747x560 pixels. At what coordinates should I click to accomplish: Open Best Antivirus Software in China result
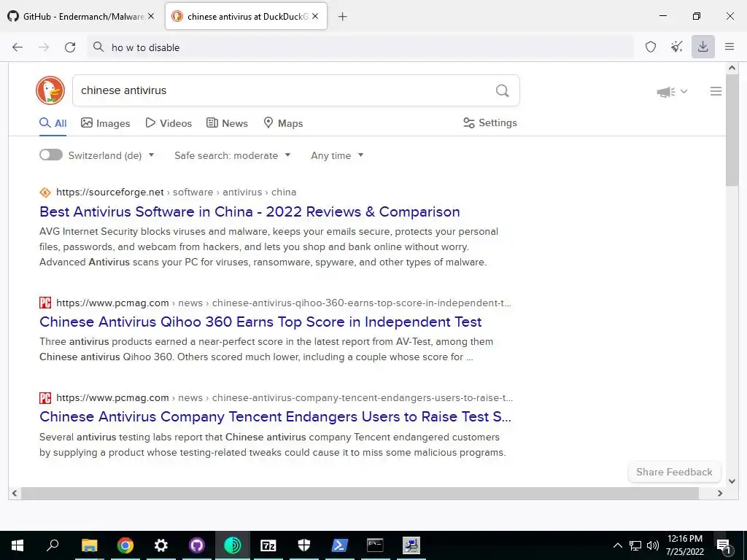coord(249,211)
